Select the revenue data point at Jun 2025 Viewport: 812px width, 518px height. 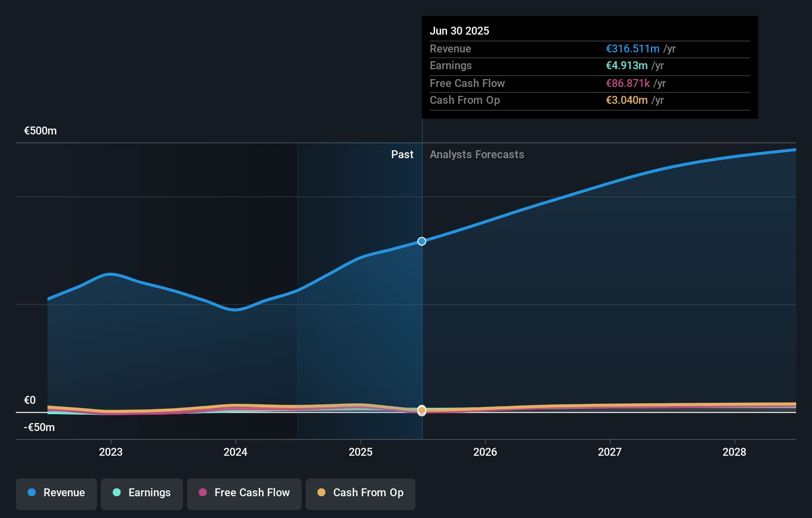(x=422, y=241)
